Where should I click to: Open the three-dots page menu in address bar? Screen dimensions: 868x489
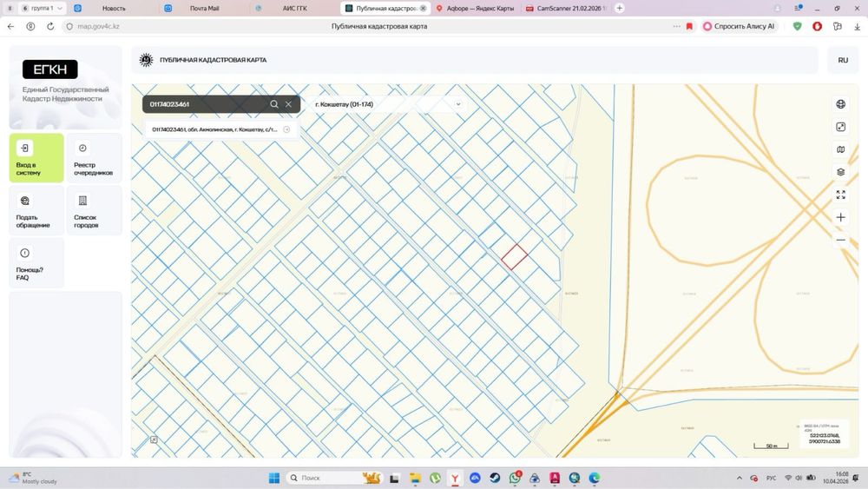[676, 26]
